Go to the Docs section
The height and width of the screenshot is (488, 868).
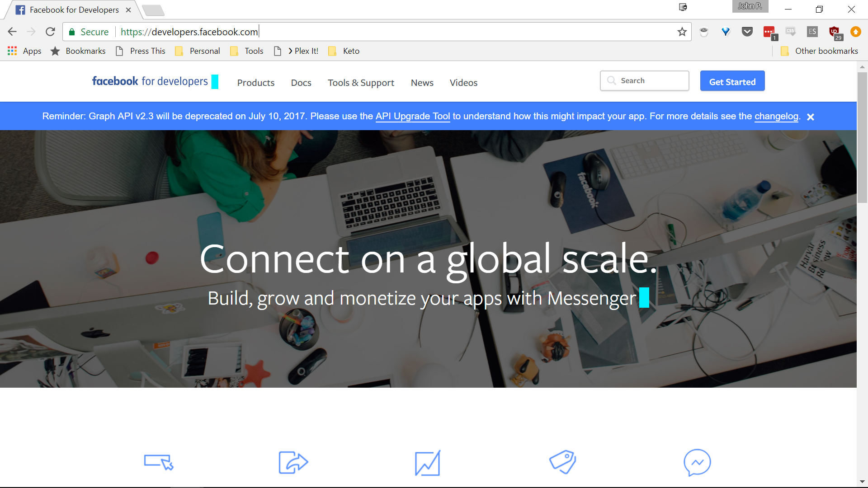click(x=301, y=83)
